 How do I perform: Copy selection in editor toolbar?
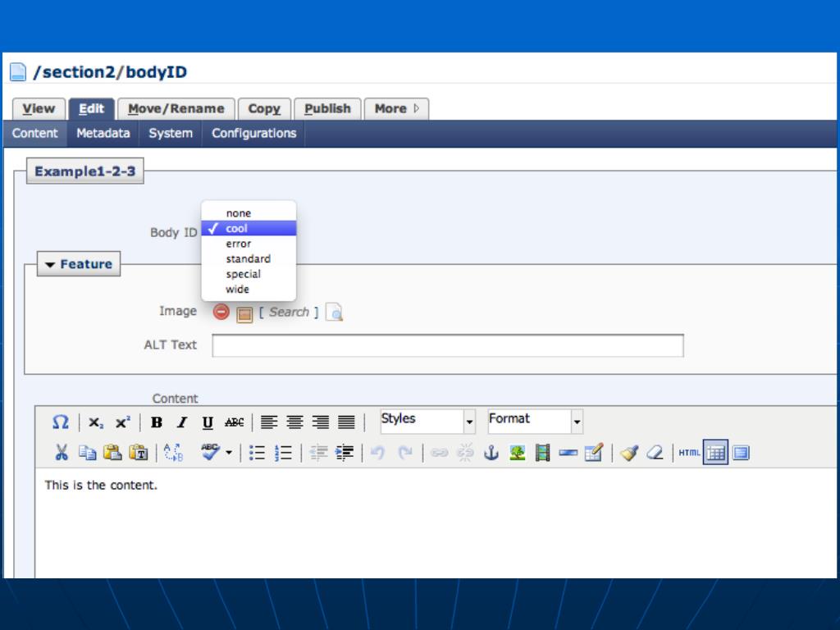(x=87, y=453)
